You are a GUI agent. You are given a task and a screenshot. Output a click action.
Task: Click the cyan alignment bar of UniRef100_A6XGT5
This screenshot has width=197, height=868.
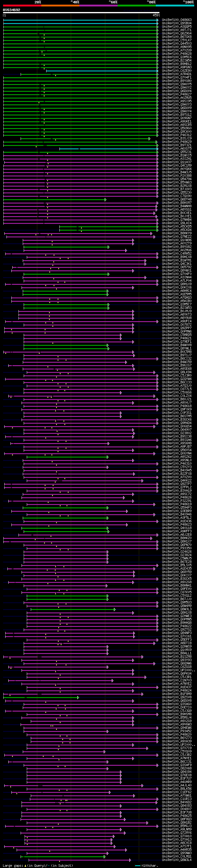pos(109,149)
